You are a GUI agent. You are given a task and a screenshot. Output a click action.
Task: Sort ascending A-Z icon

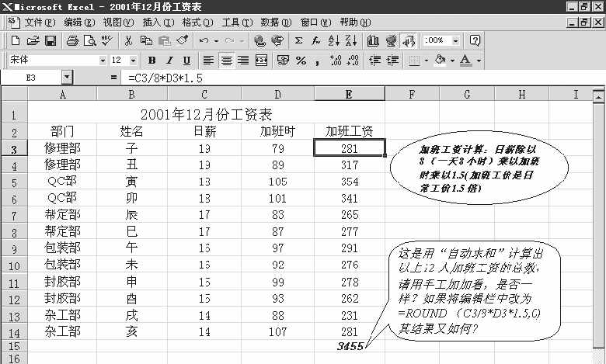tap(333, 40)
